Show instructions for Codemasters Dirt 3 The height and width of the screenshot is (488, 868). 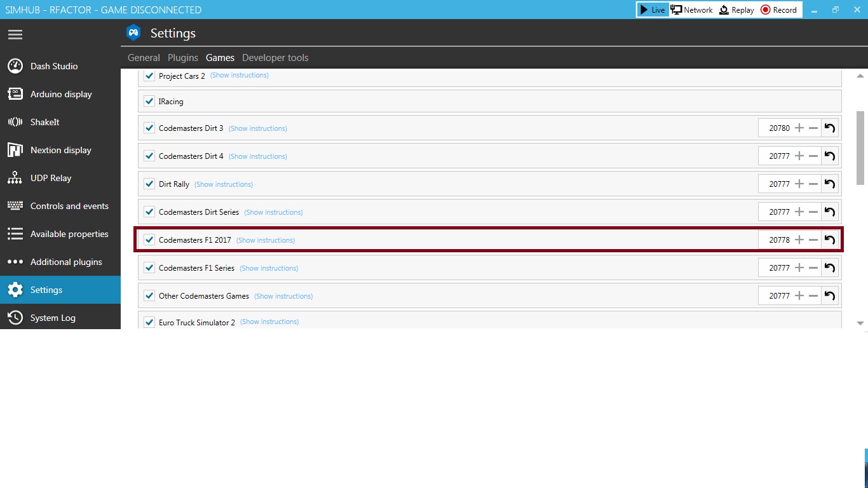click(x=258, y=128)
